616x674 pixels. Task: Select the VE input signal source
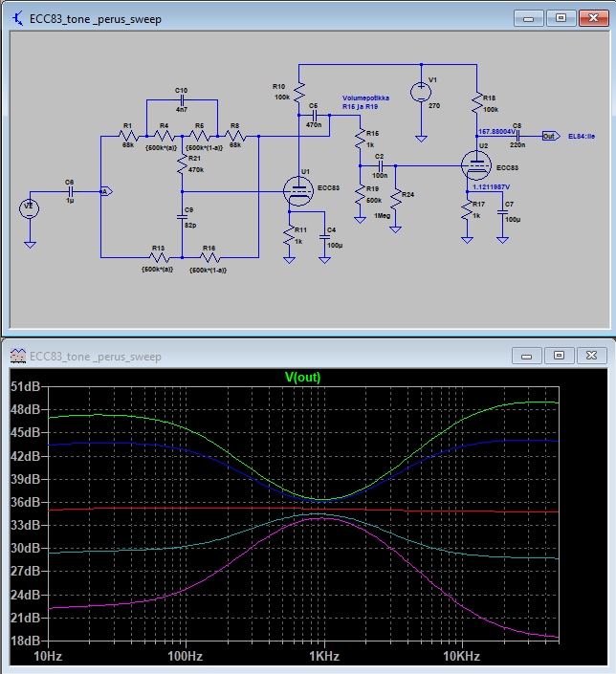click(x=30, y=209)
